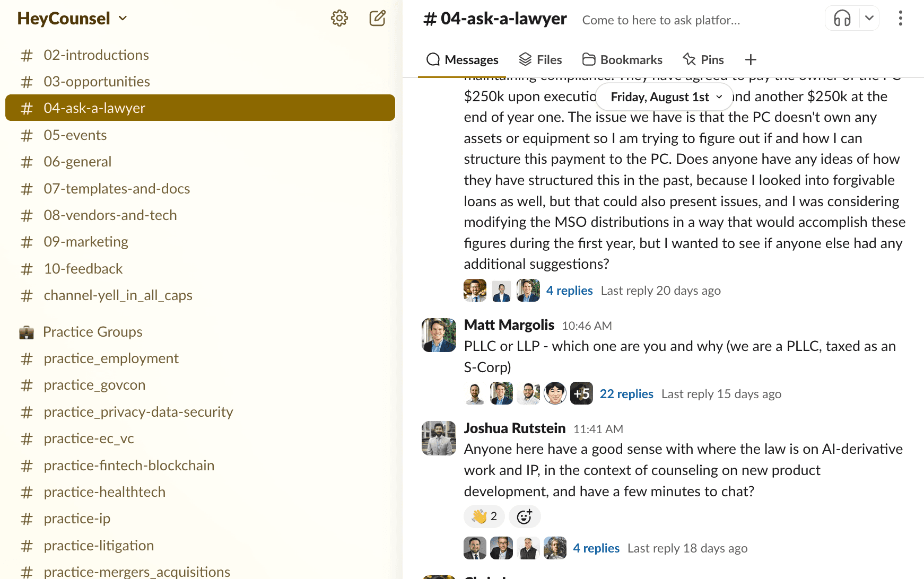The height and width of the screenshot is (579, 924).
Task: Click the +5 more repliers badge
Action: coord(581,394)
